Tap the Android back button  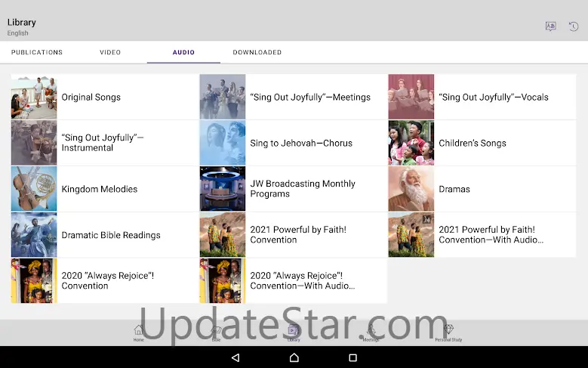click(x=236, y=357)
